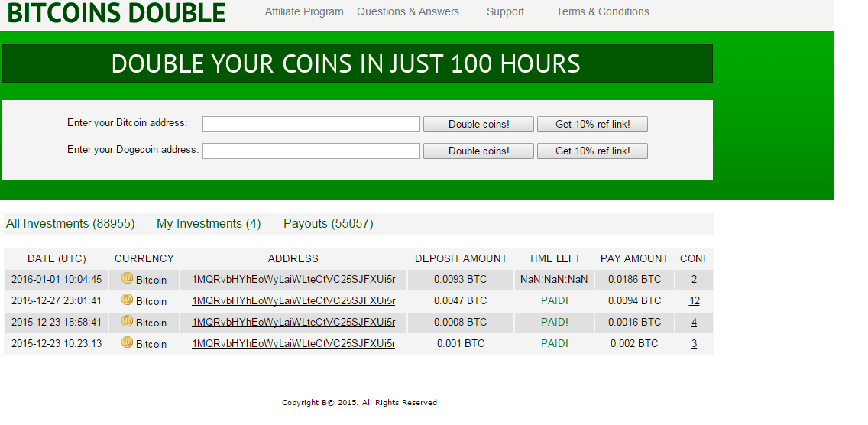
Task: Click deposit amount 0.001 BTC
Action: [x=461, y=343]
